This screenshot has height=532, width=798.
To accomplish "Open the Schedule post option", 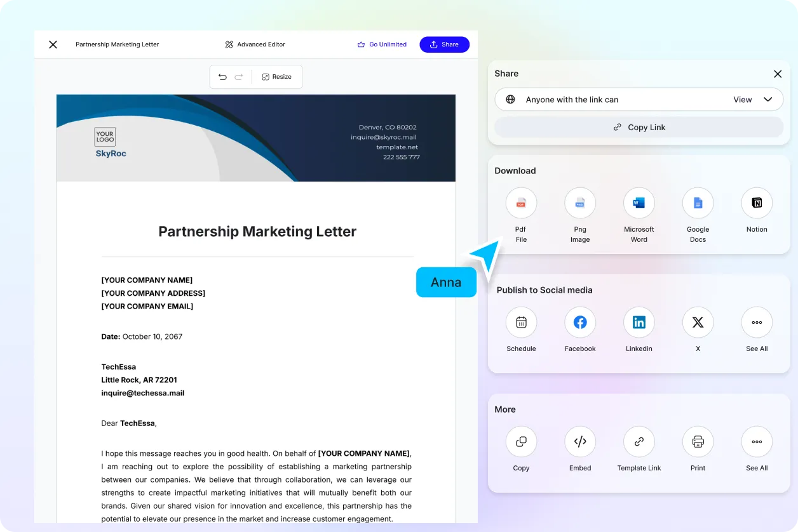I will (x=521, y=323).
